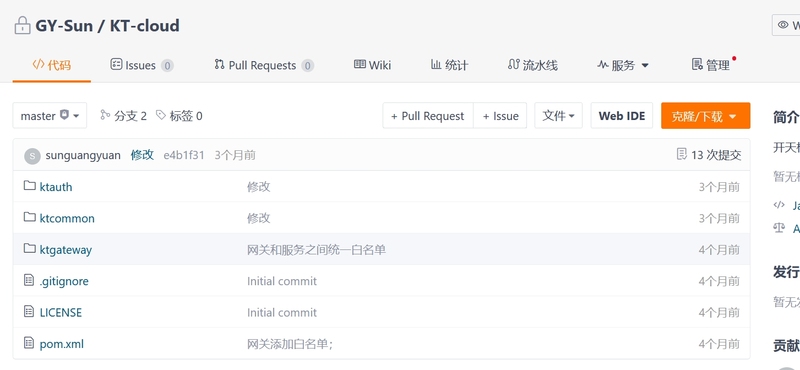Click the pipeline icon beside 流水线
This screenshot has width=800, height=370.
(x=514, y=64)
